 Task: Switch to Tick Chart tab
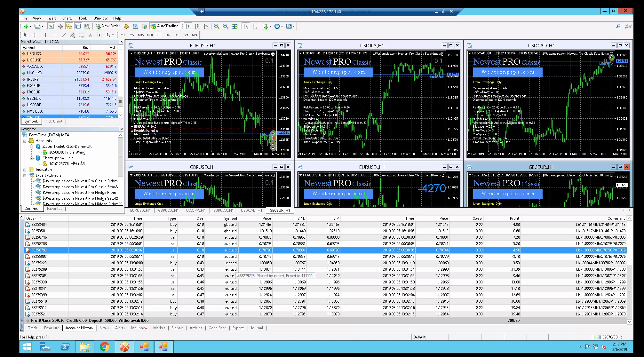54,121
